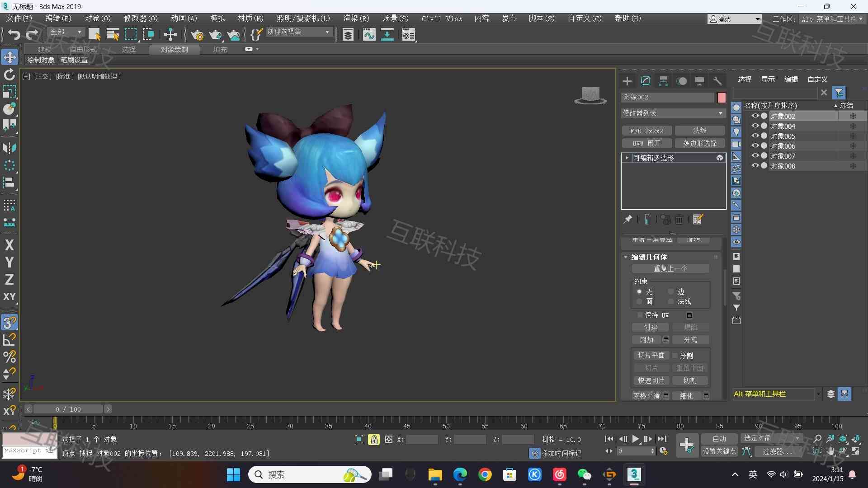The height and width of the screenshot is (488, 868).
Task: Click the 附加 attach button
Action: coord(647,340)
